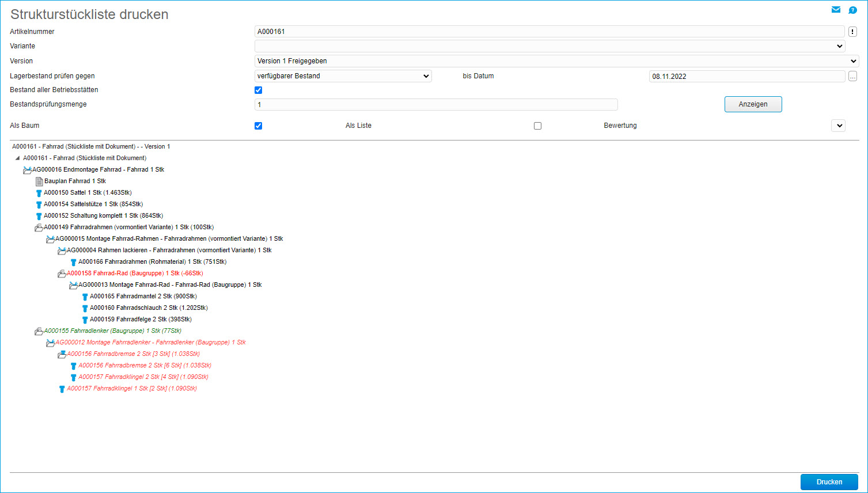Open the Variante dropdown
868x493 pixels.
(x=549, y=46)
